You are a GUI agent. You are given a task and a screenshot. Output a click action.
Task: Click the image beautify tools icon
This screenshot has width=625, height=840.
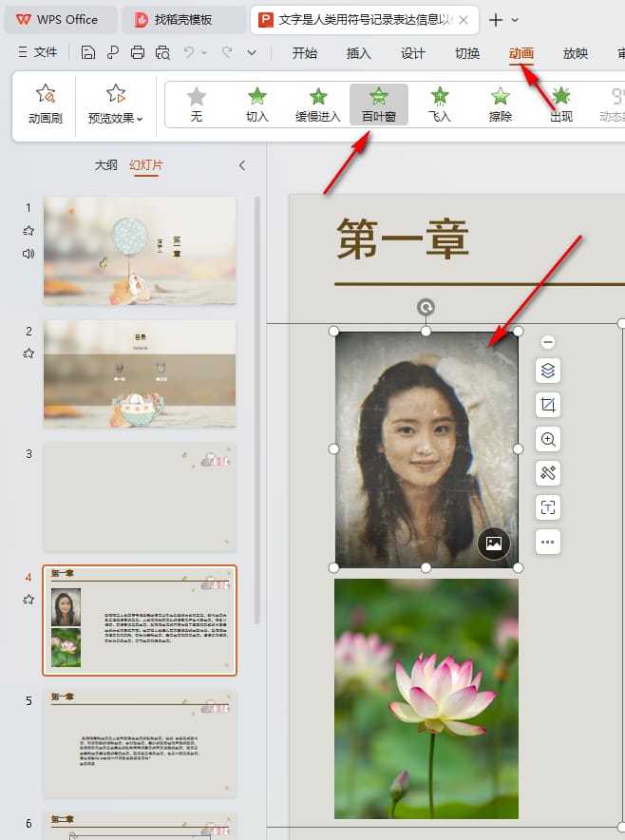(548, 473)
